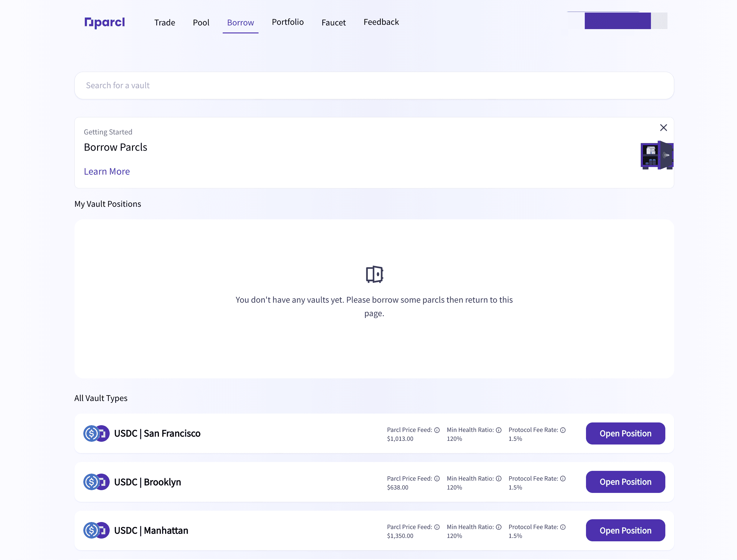Click info icon beside San Francisco Parcl Price Feed
737x560 pixels.
click(437, 430)
